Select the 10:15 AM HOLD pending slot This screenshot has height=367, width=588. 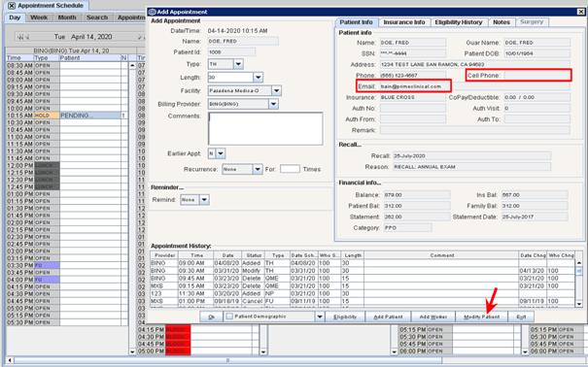(x=67, y=116)
